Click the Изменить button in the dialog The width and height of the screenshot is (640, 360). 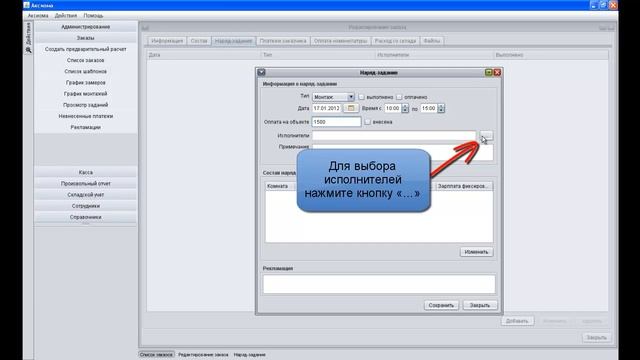[476, 252]
